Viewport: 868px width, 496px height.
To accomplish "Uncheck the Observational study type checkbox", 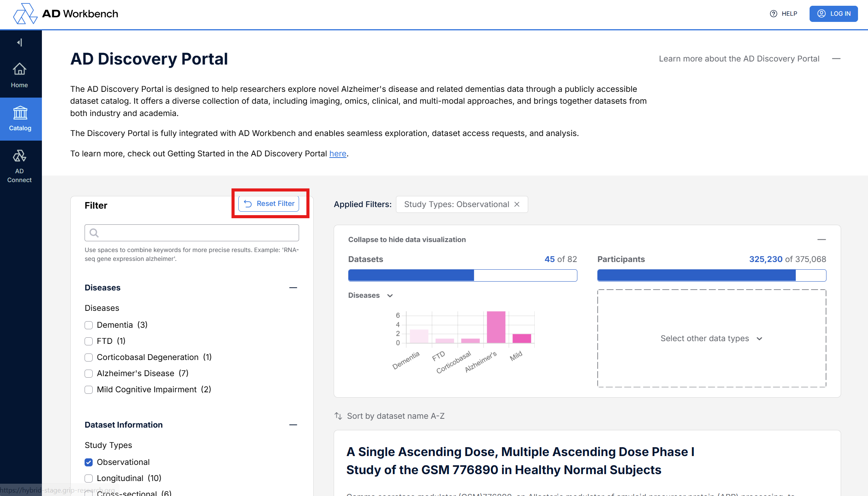I will (89, 462).
